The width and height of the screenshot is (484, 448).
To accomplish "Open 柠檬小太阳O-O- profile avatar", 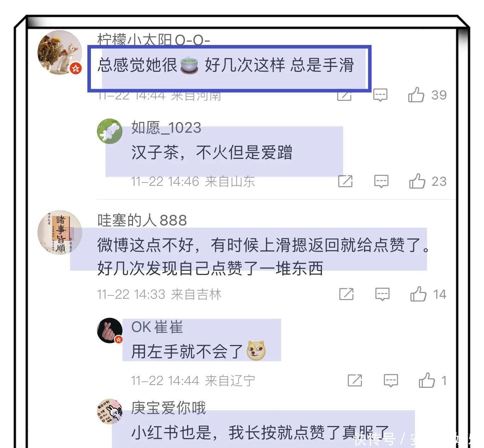I will [60, 52].
